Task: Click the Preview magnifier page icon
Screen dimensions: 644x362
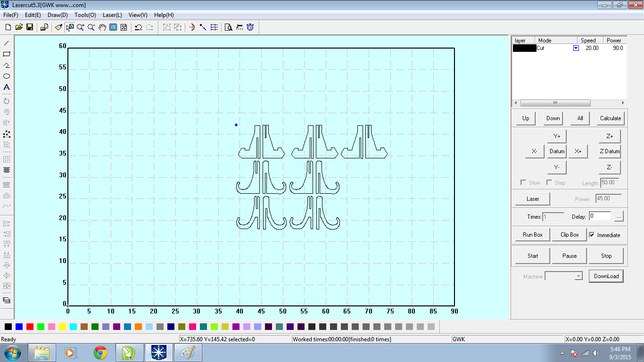Action: pos(229,27)
